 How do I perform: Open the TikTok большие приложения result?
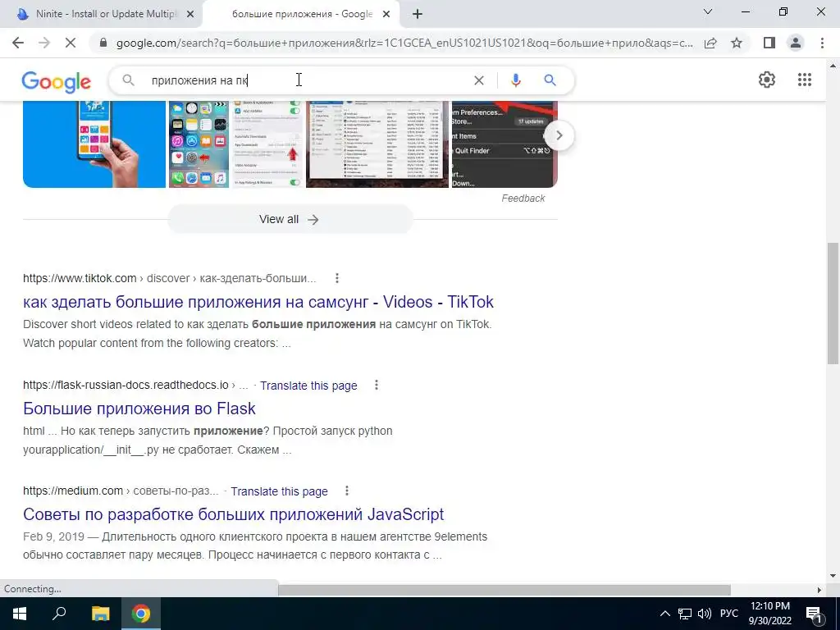point(258,302)
